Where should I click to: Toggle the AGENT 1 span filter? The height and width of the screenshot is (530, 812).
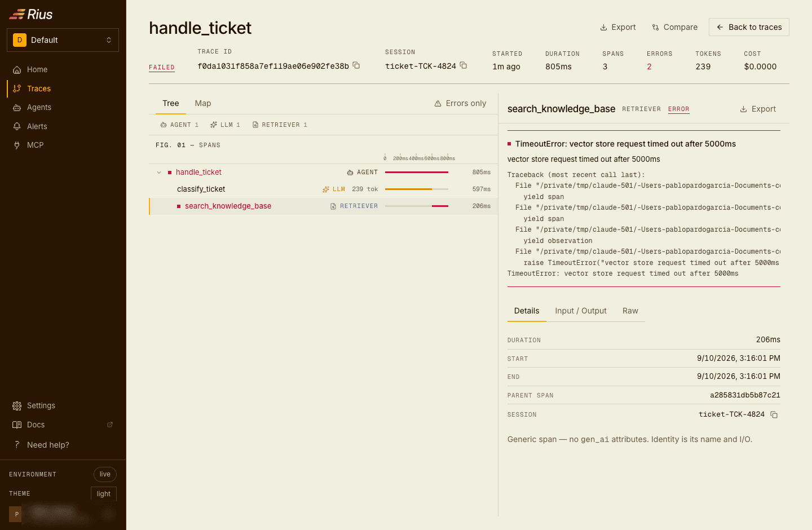click(179, 125)
